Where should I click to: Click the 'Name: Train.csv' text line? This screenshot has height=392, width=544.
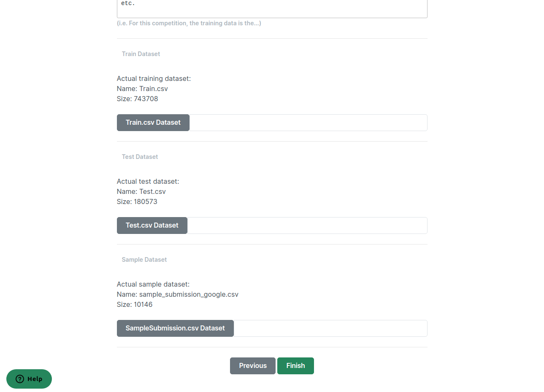(x=142, y=89)
